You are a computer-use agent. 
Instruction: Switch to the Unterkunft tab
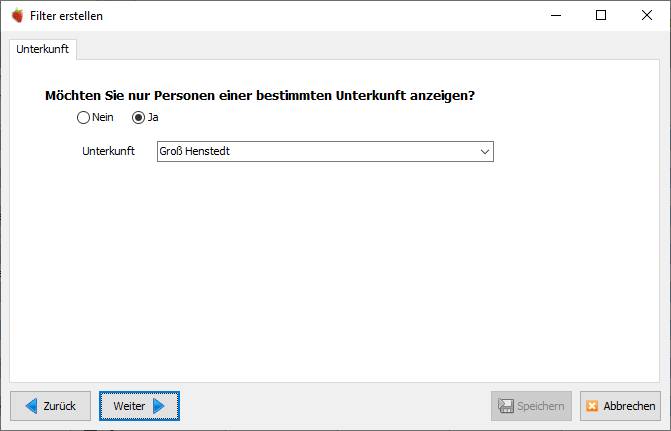pyautogui.click(x=43, y=49)
